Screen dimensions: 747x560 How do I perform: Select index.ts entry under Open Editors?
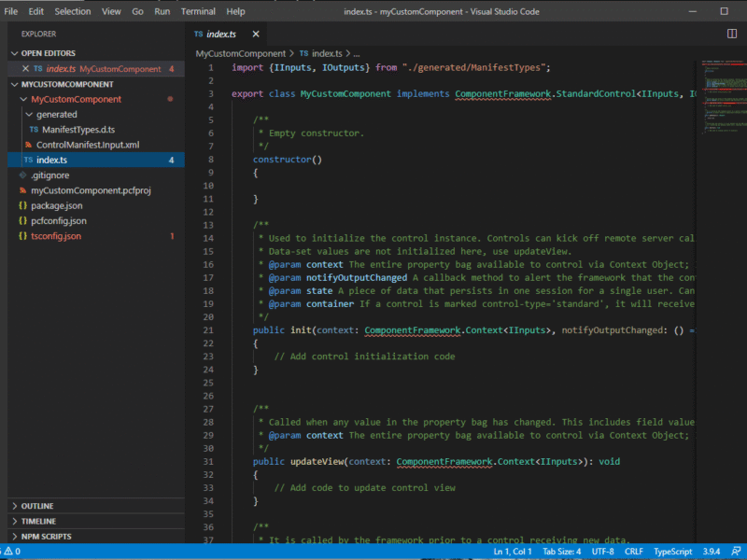point(96,68)
